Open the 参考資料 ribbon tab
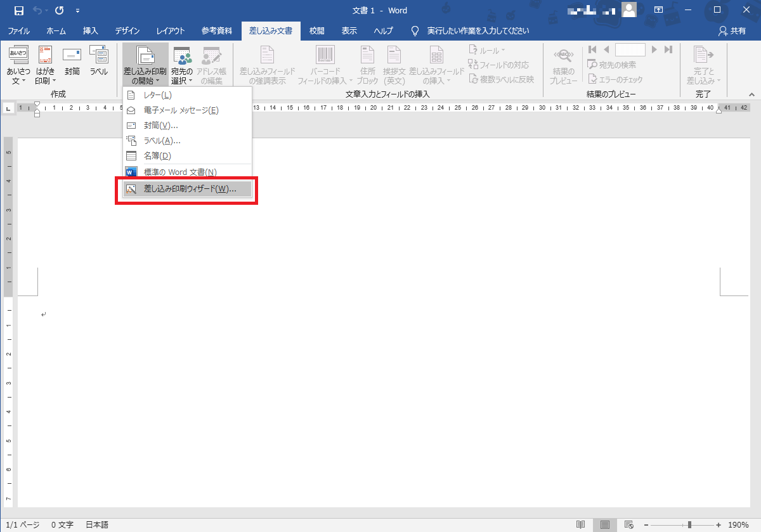 point(218,30)
